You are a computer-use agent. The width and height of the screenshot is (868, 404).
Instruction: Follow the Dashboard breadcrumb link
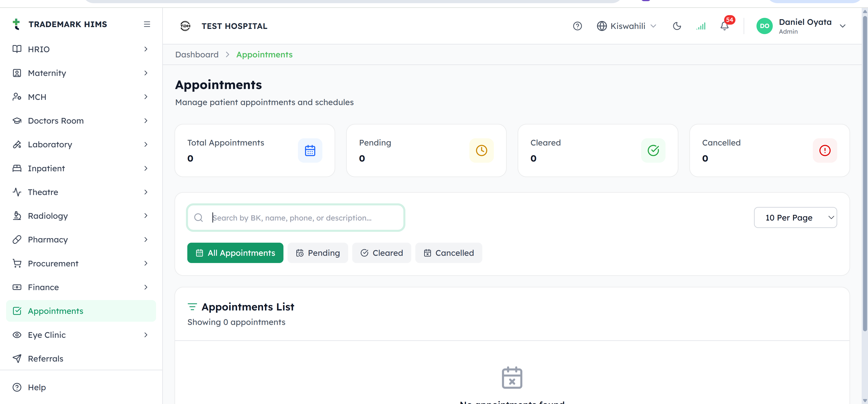tap(197, 54)
